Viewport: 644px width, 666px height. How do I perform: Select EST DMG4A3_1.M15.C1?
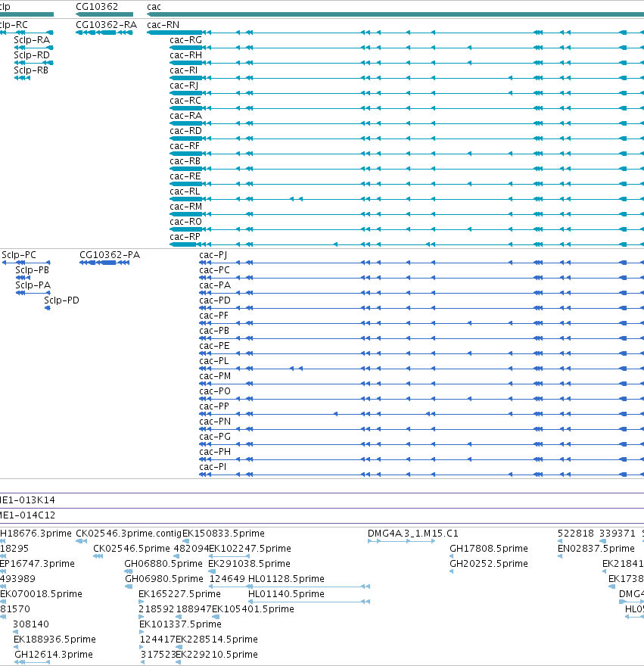[413, 533]
